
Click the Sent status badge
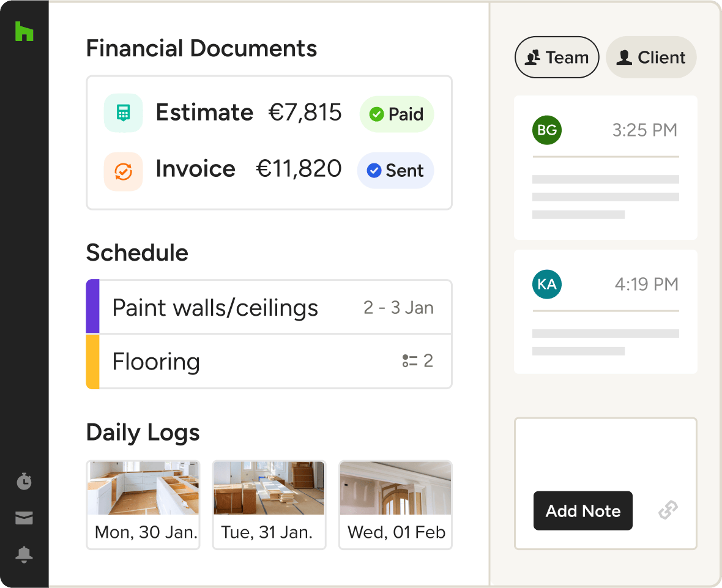[x=395, y=171]
